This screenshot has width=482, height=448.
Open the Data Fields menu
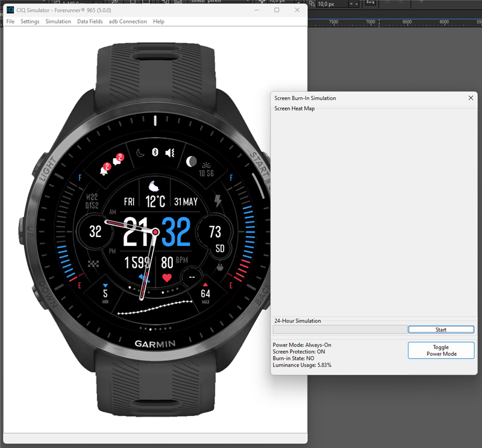(x=90, y=21)
